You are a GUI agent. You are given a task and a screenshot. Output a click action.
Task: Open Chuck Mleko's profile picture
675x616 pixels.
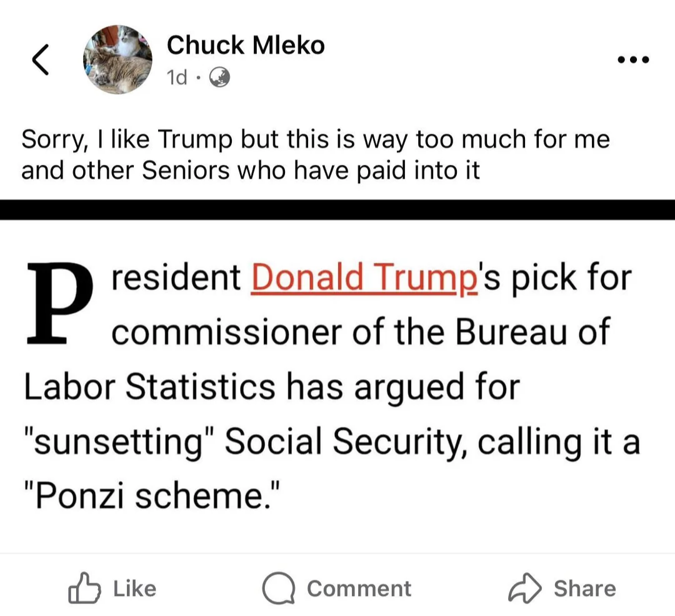pos(118,60)
